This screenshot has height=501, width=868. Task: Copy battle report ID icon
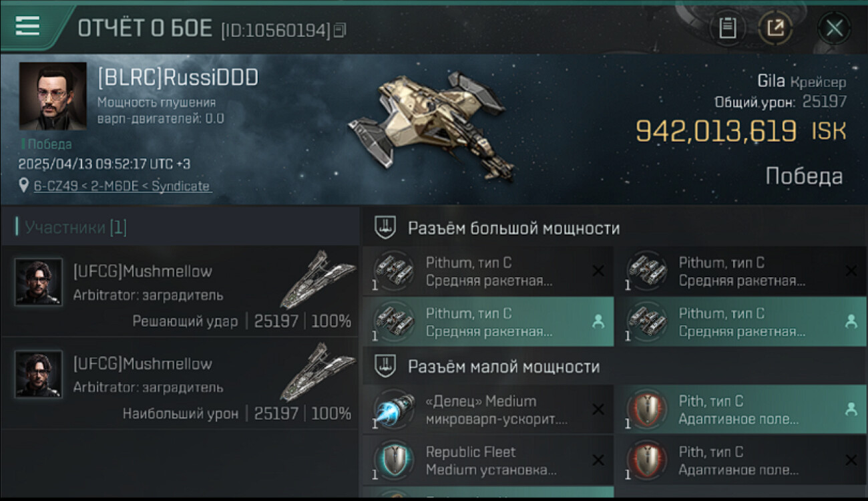pos(340,30)
